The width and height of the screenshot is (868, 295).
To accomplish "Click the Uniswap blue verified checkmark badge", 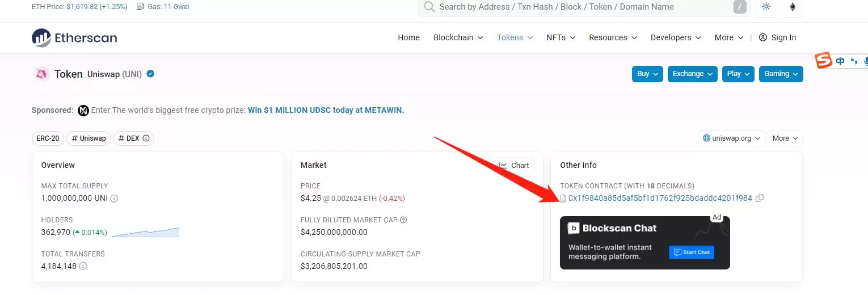I will click(151, 74).
